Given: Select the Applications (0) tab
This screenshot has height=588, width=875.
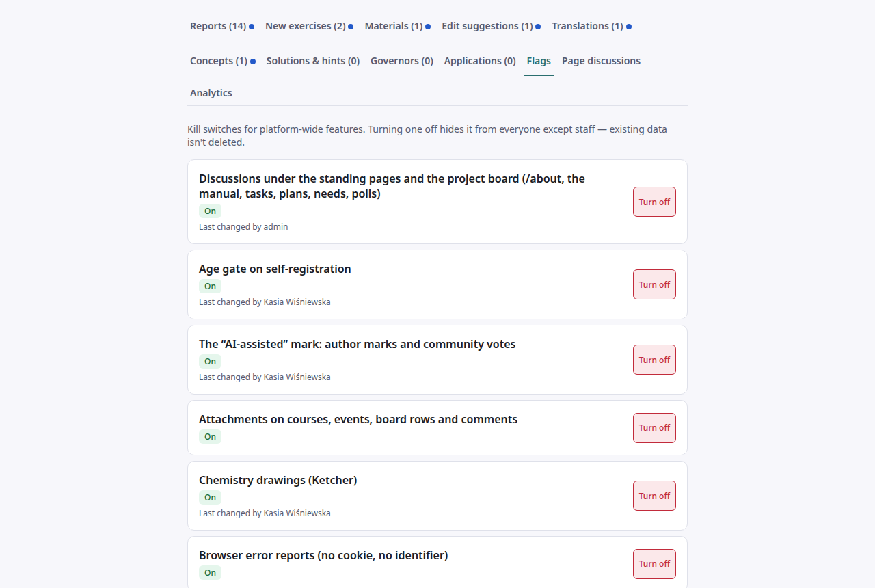Looking at the screenshot, I should tap(480, 61).
